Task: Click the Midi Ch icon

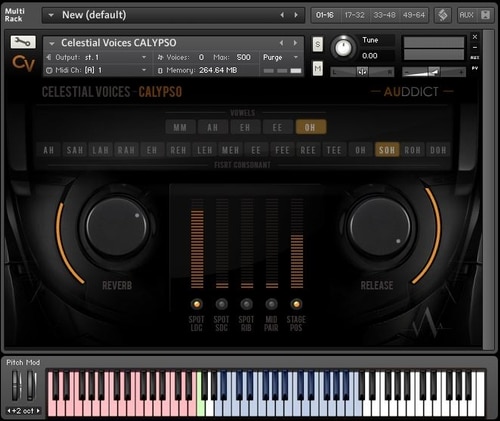Action: 49,70
